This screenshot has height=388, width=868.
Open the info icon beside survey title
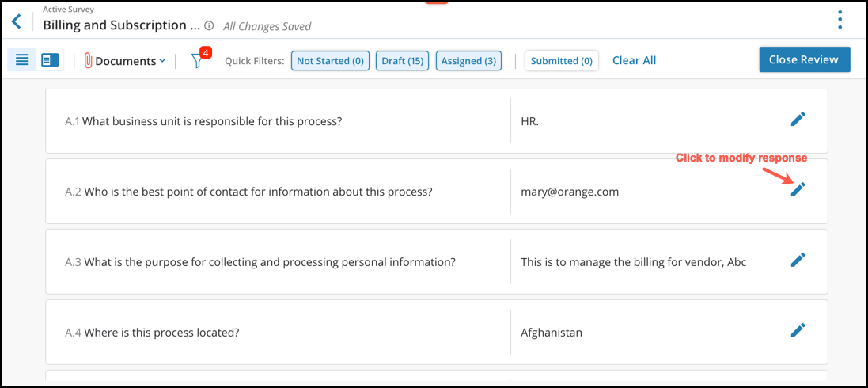[x=209, y=25]
